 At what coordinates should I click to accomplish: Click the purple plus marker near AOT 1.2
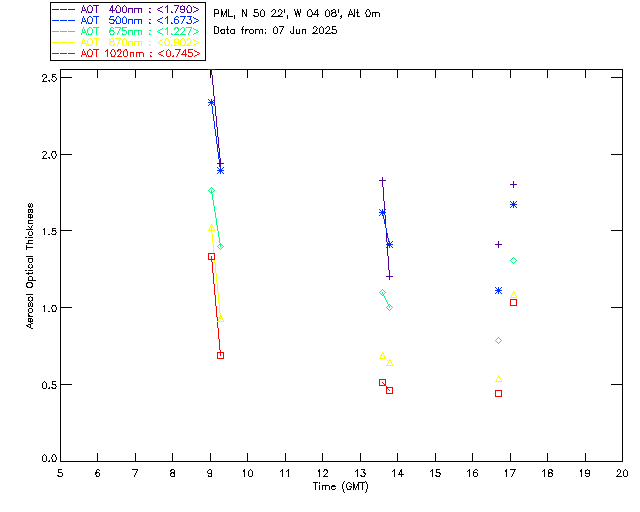point(389,277)
